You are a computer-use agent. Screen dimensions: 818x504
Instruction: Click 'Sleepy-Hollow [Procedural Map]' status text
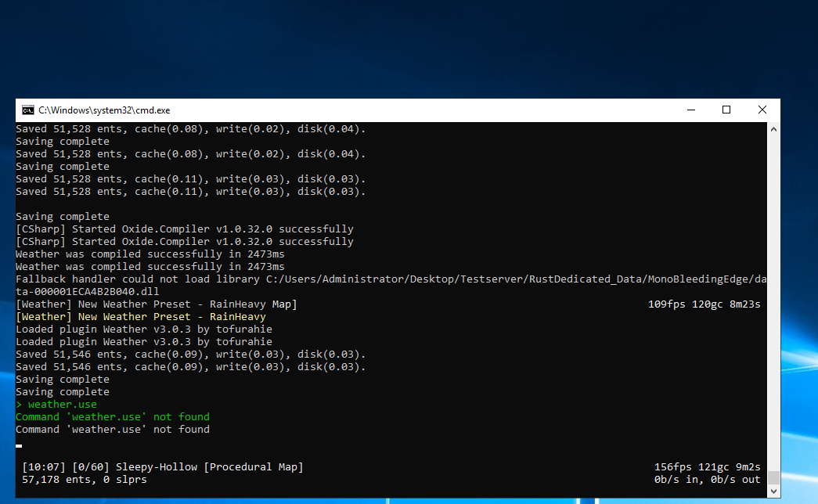coord(209,467)
